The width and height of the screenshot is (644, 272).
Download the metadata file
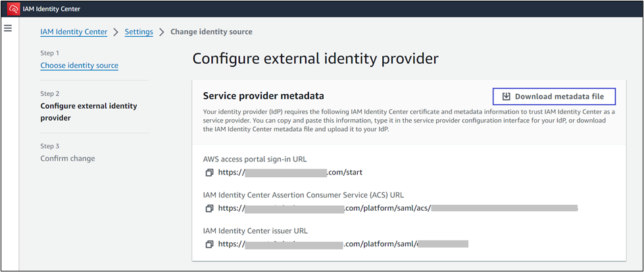pos(553,97)
